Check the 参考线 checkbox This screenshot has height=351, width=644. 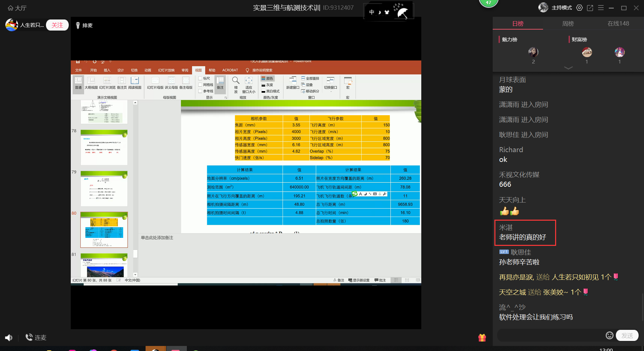[200, 91]
